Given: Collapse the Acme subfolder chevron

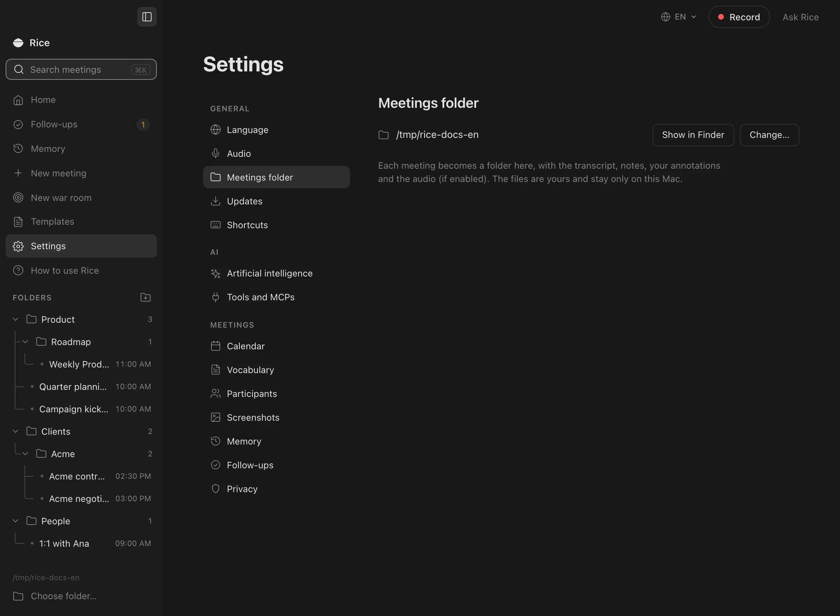Looking at the screenshot, I should tap(25, 453).
